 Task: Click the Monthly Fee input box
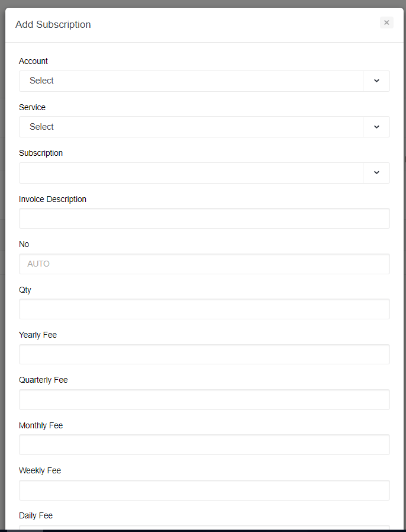(x=204, y=444)
